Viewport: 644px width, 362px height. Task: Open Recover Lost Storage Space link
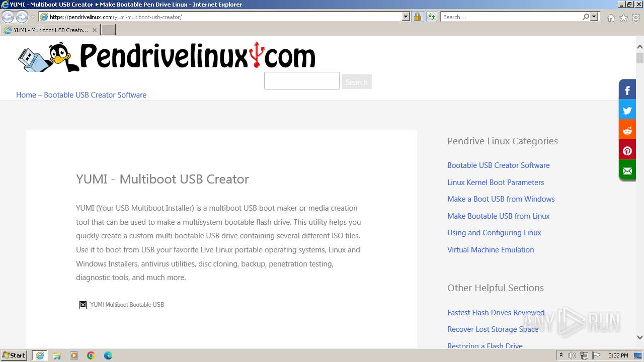click(x=493, y=329)
